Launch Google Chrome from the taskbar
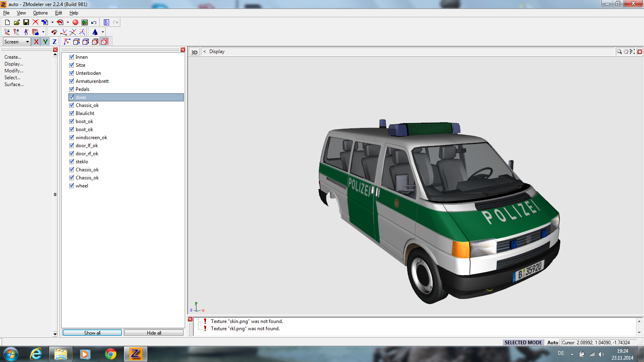 [x=110, y=354]
